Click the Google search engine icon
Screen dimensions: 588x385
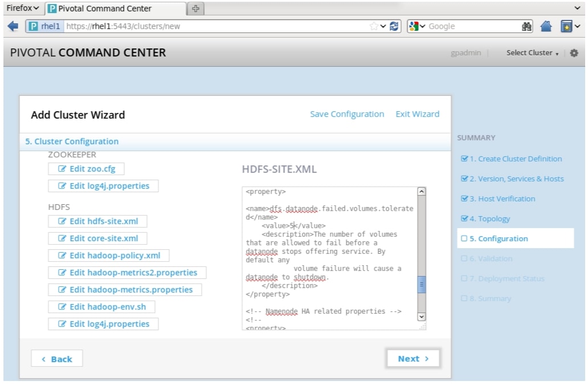click(x=414, y=26)
